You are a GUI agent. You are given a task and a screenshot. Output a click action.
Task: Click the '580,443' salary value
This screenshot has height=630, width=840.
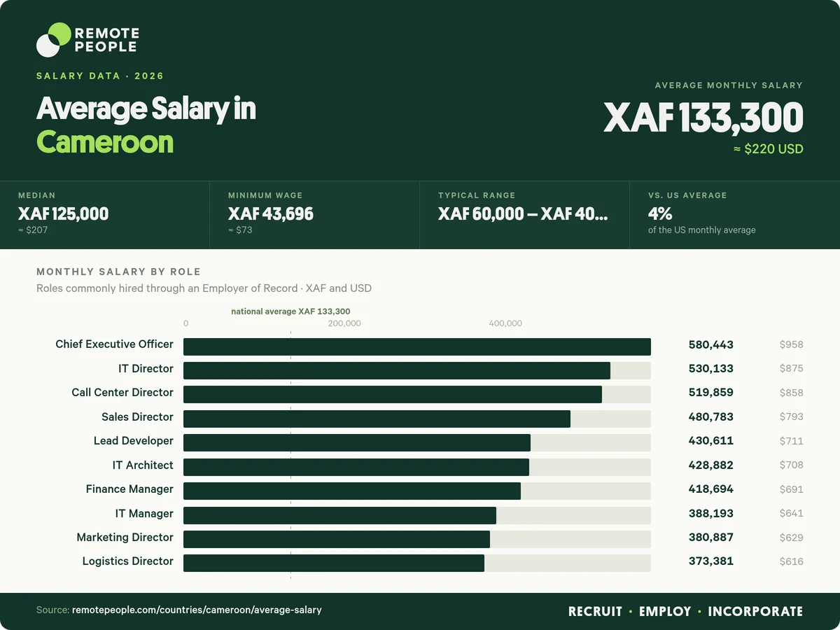click(x=711, y=344)
